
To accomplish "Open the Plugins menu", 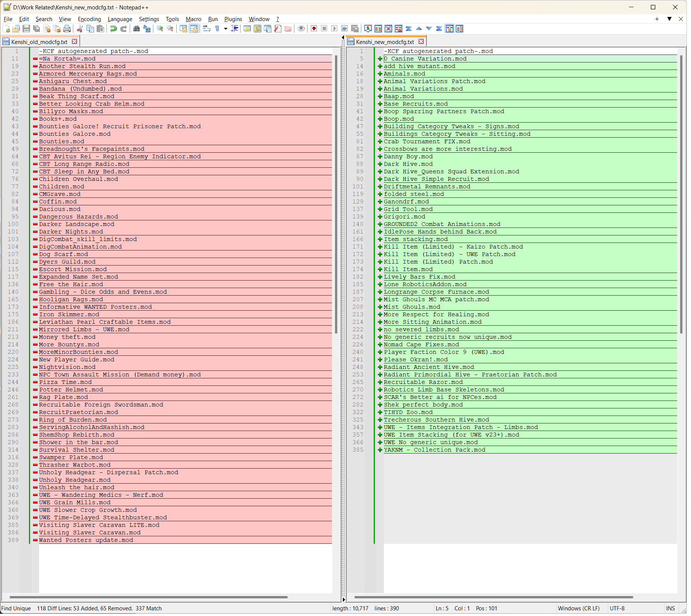I will (x=233, y=19).
